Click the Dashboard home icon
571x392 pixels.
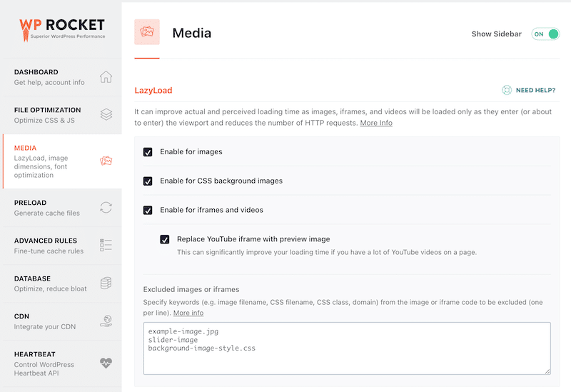click(106, 77)
